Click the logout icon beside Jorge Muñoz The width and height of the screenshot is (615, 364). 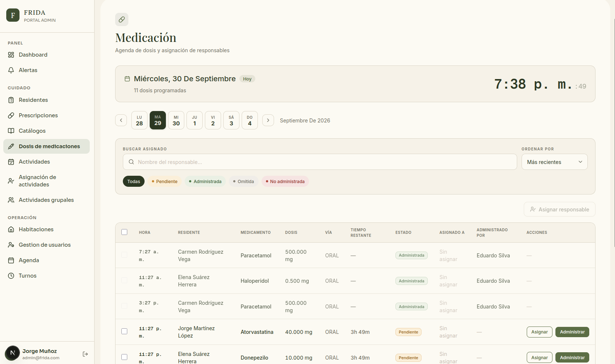85,354
